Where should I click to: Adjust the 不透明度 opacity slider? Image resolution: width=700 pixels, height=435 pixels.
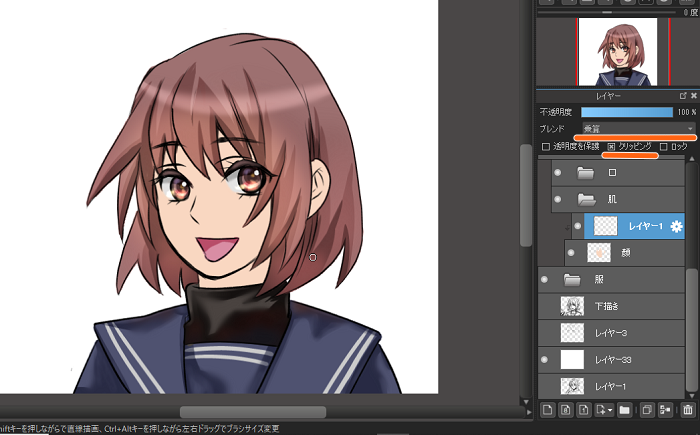click(627, 112)
